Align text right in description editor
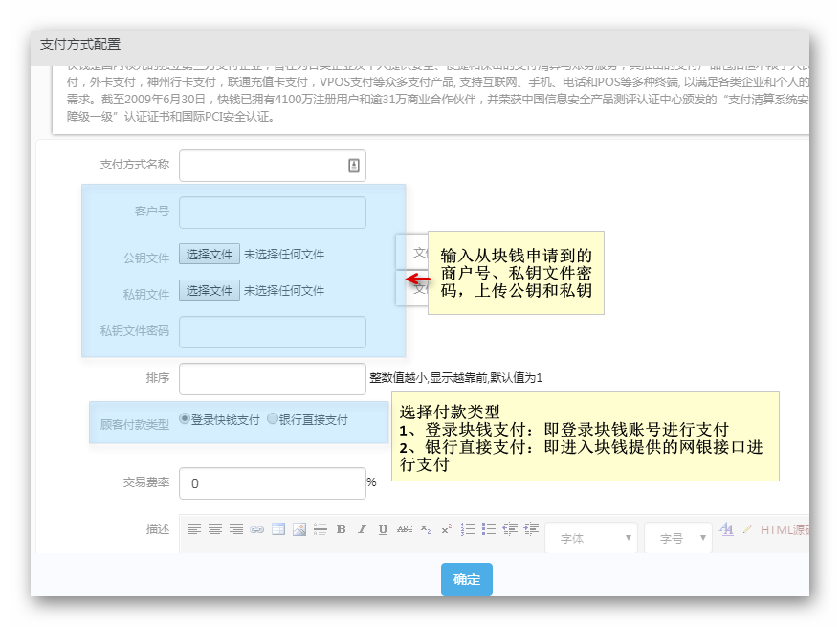 point(235,529)
